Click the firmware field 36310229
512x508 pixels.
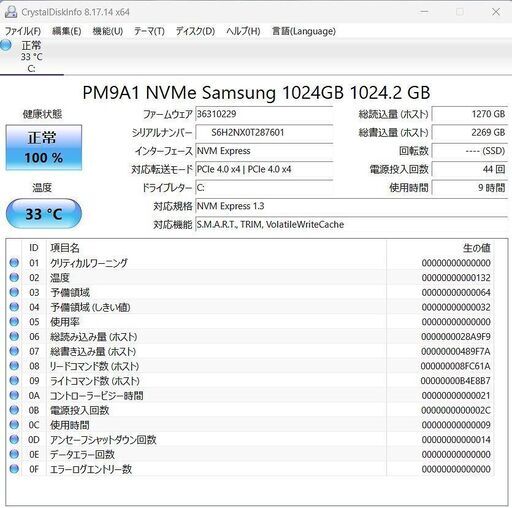(264, 114)
